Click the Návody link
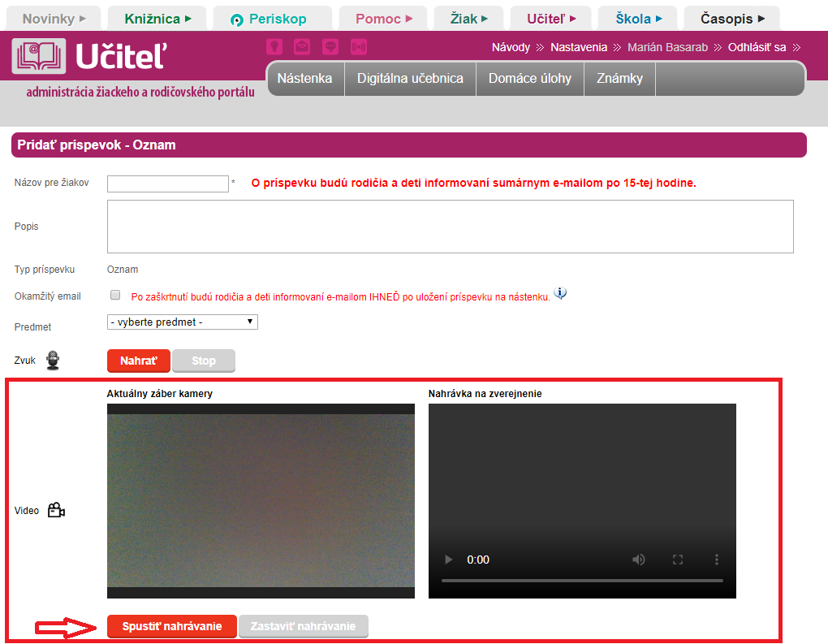The height and width of the screenshot is (644, 828). 511,48
